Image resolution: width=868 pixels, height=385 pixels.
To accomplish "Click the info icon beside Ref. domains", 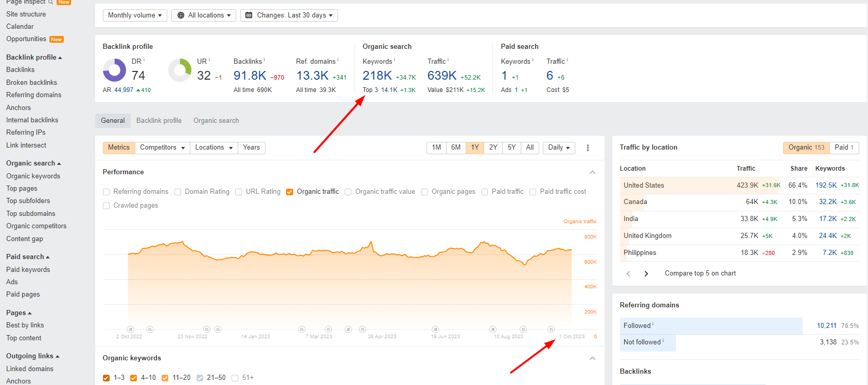I will coord(338,60).
